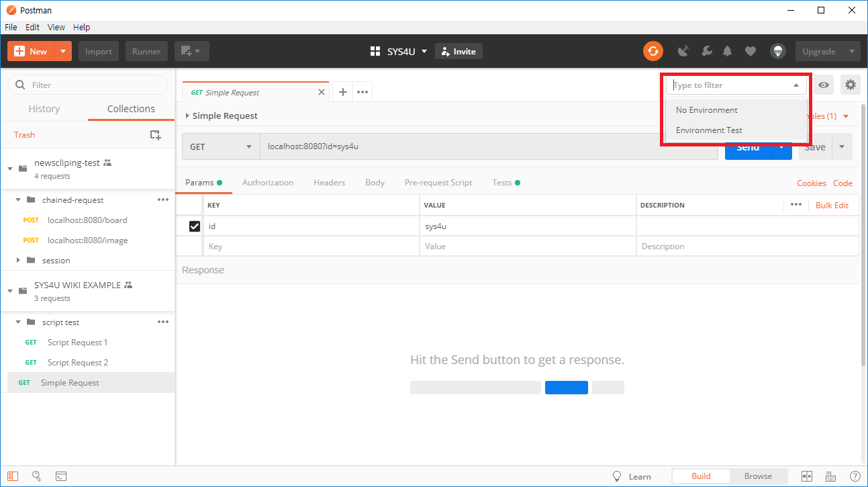Open Learn lightbulb in status bar
Viewport: 868px width, 487px height.
617,476
